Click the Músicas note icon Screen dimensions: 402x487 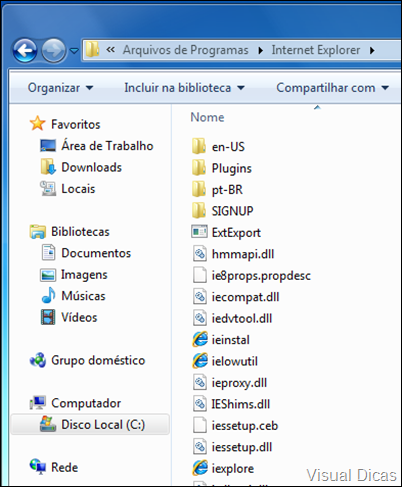point(48,295)
